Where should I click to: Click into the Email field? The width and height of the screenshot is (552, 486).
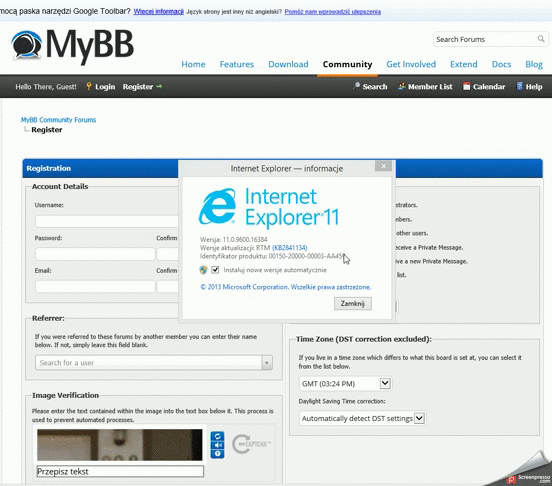tap(95, 286)
